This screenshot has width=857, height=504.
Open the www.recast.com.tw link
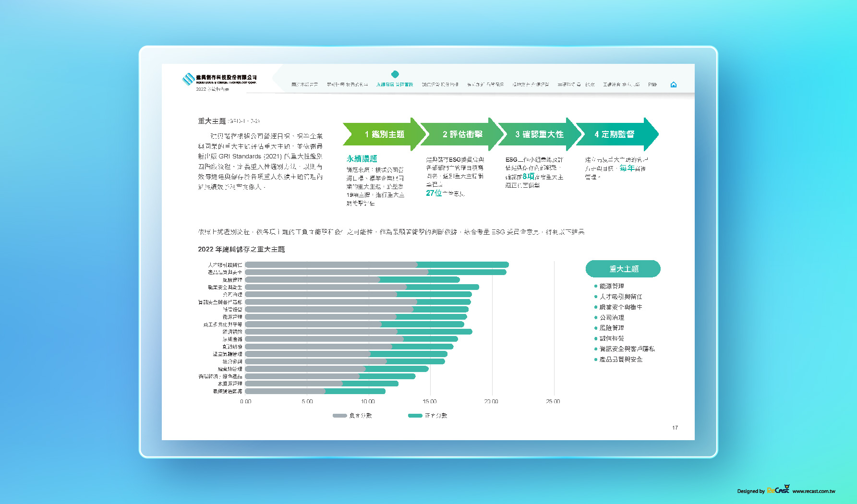814,491
